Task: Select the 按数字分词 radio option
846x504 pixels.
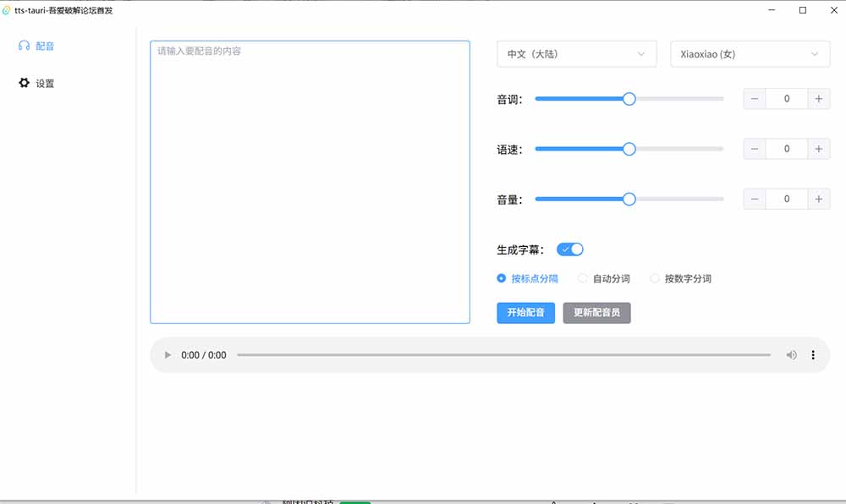Action: tap(680, 278)
